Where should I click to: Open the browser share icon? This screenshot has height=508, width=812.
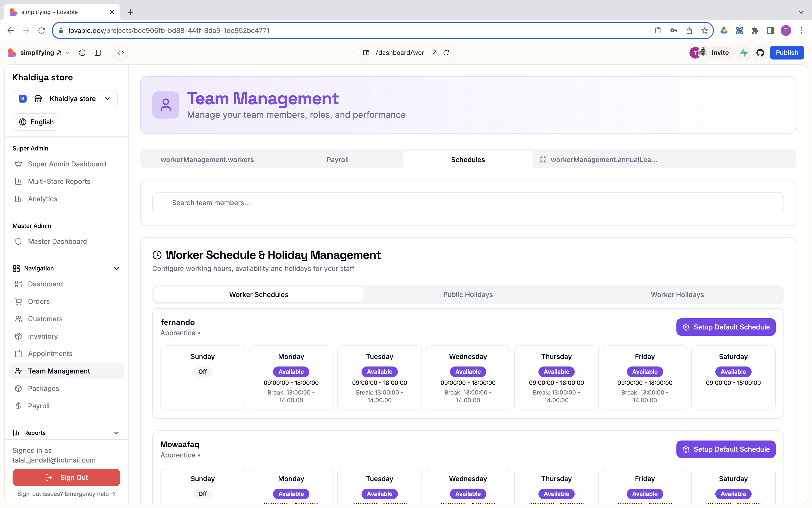point(689,30)
